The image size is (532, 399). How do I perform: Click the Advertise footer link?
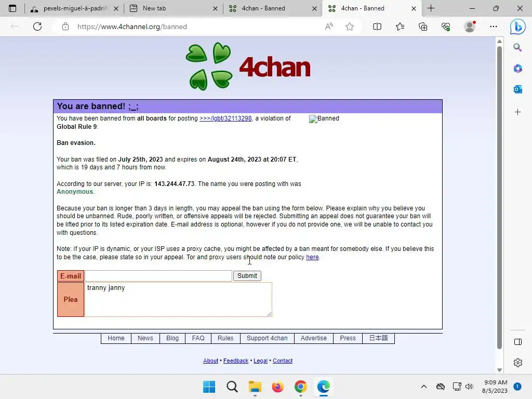pos(313,338)
